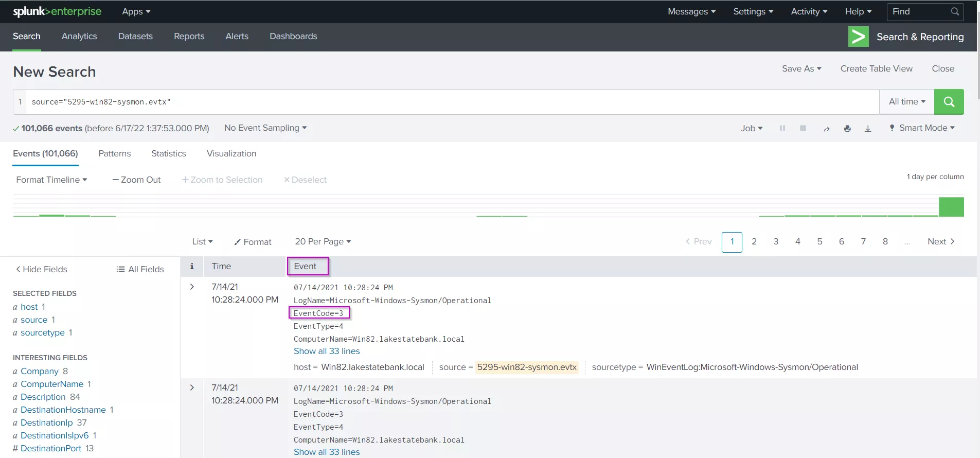This screenshot has width=980, height=458.
Task: Expand the first event row
Action: 192,287
